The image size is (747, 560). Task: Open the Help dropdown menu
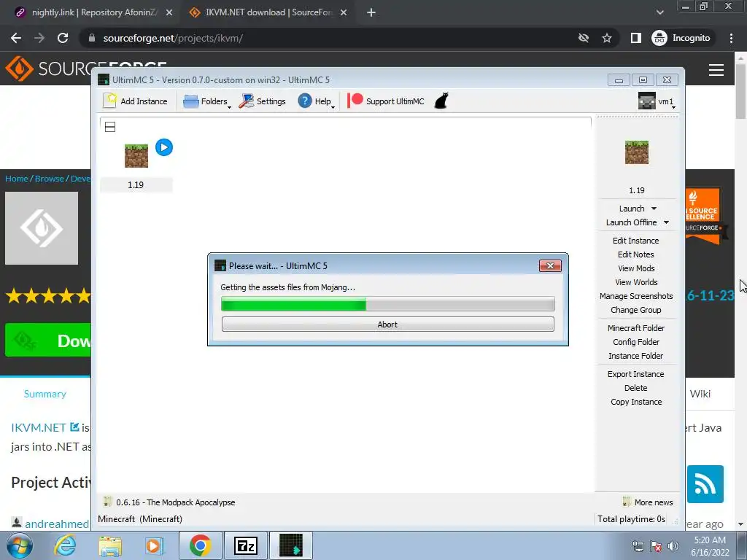coord(316,101)
